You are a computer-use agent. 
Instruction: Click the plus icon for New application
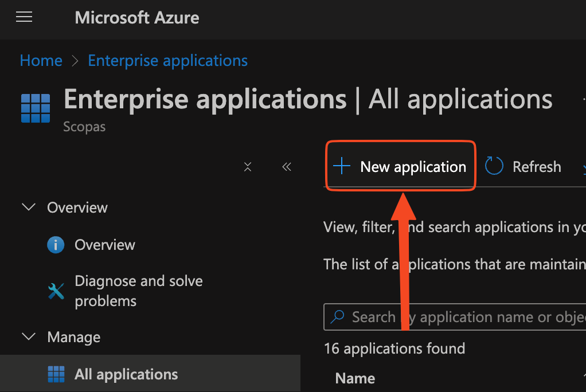[342, 167]
